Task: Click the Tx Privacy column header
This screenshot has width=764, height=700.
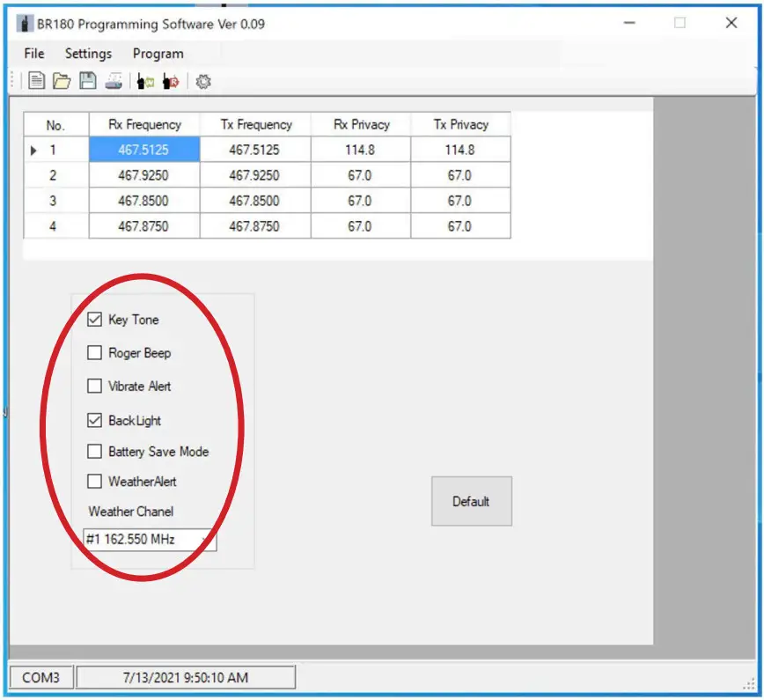Action: click(460, 124)
